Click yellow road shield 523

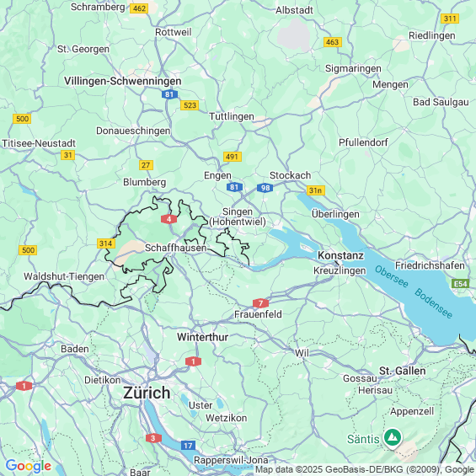[x=190, y=105]
